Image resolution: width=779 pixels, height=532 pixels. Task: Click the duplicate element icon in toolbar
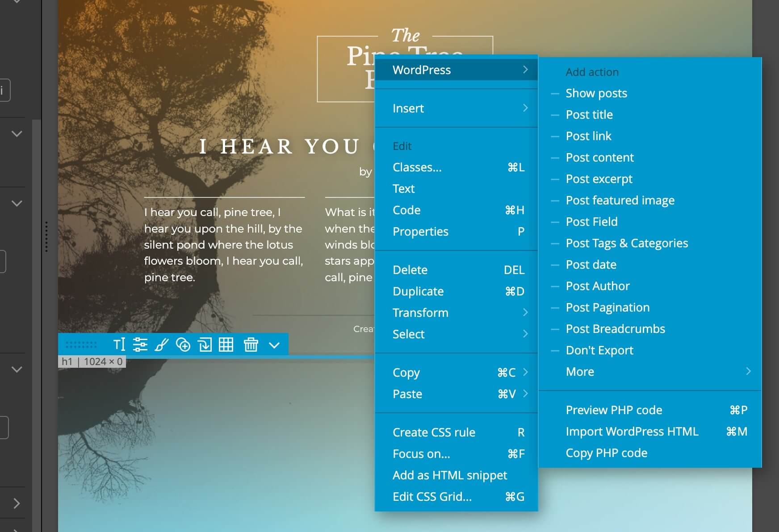coord(205,345)
